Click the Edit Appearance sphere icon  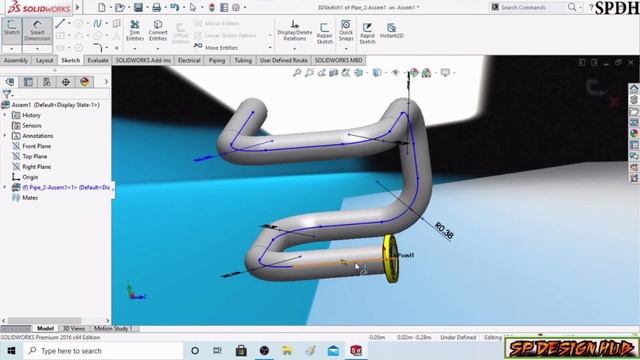(x=414, y=73)
